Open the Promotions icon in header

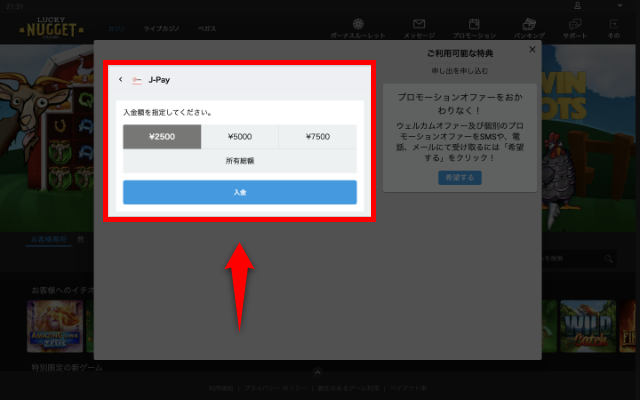pyautogui.click(x=475, y=24)
